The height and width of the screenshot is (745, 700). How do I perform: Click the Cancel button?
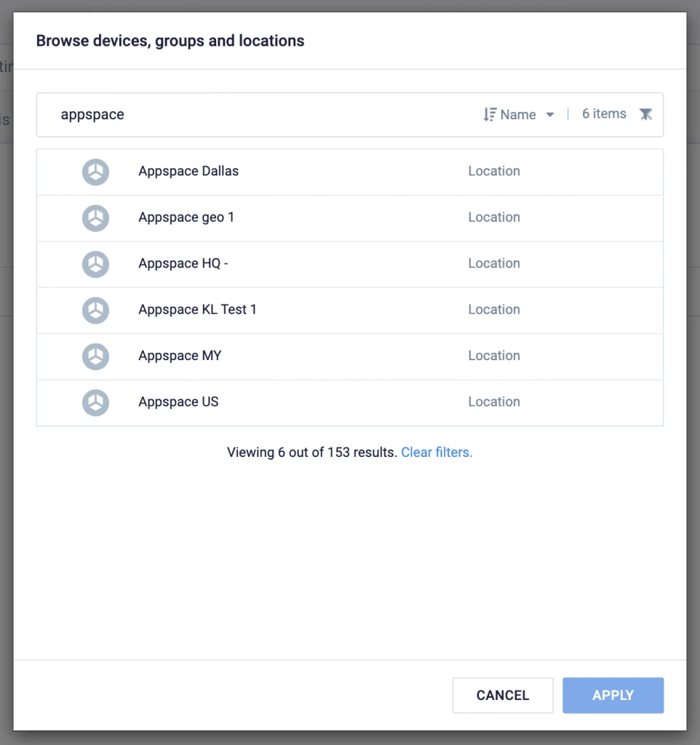tap(503, 695)
